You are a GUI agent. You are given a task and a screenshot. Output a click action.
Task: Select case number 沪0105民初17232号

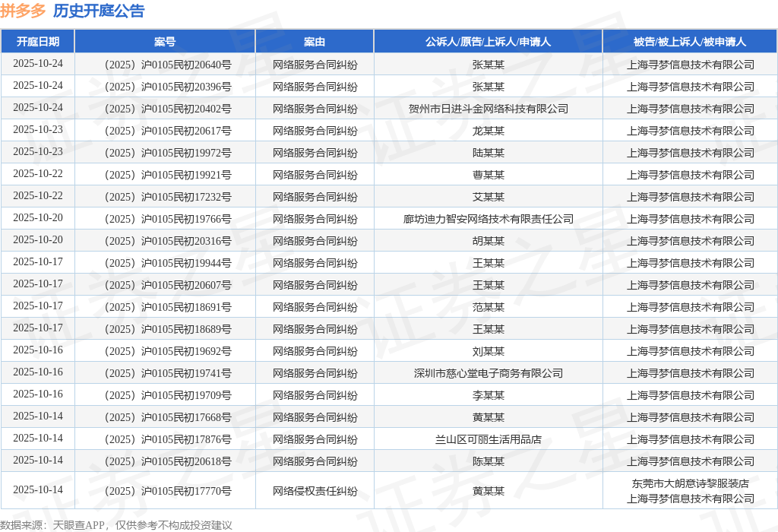click(x=168, y=197)
